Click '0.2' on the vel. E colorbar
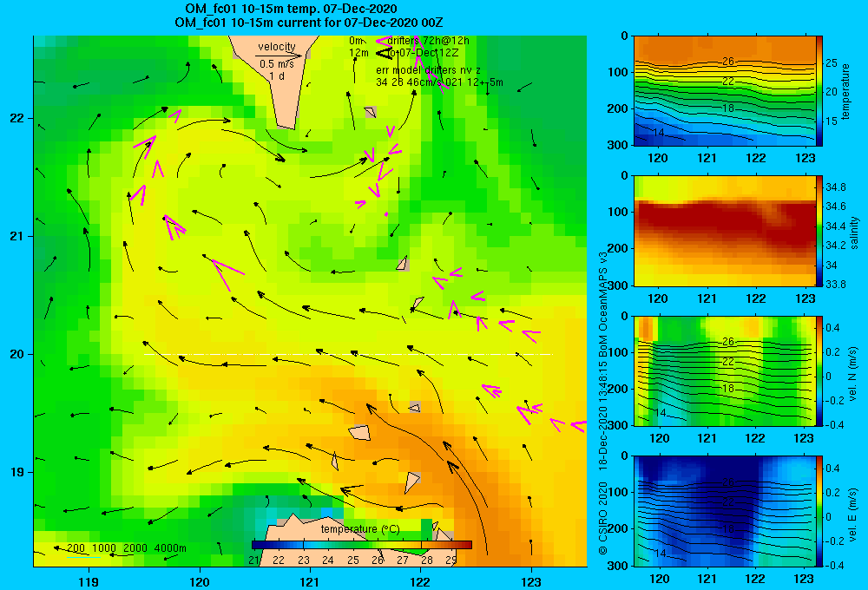868x590 pixels. click(832, 493)
